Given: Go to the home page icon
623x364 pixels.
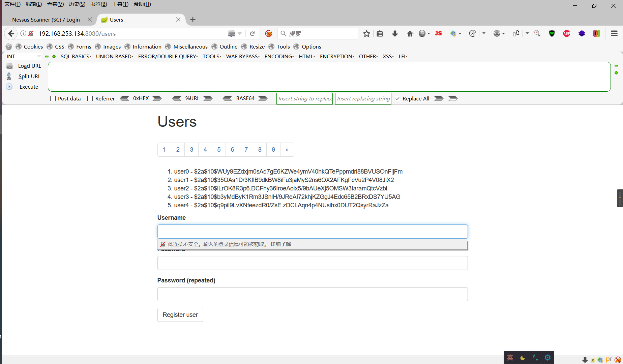Looking at the screenshot, I should point(410,33).
